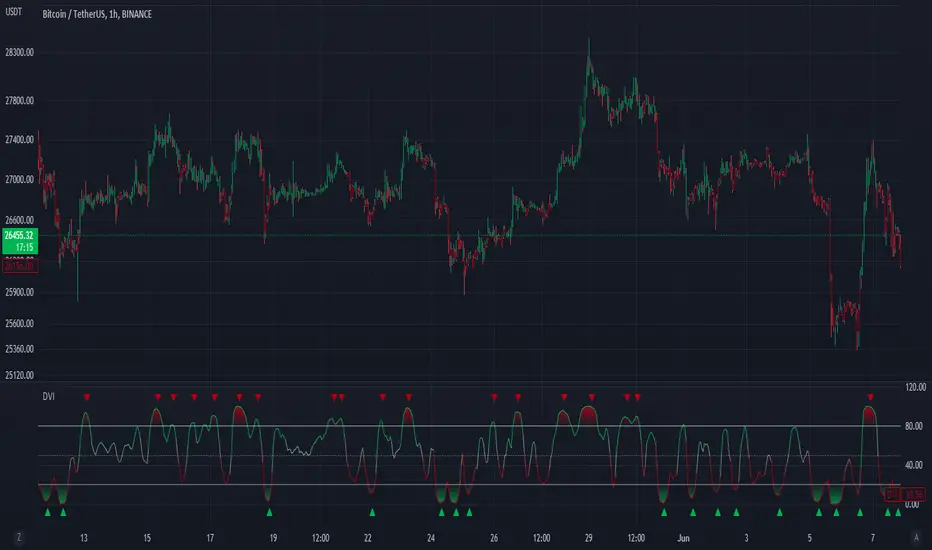Click the 80.00 level on DVI scale

(914, 426)
